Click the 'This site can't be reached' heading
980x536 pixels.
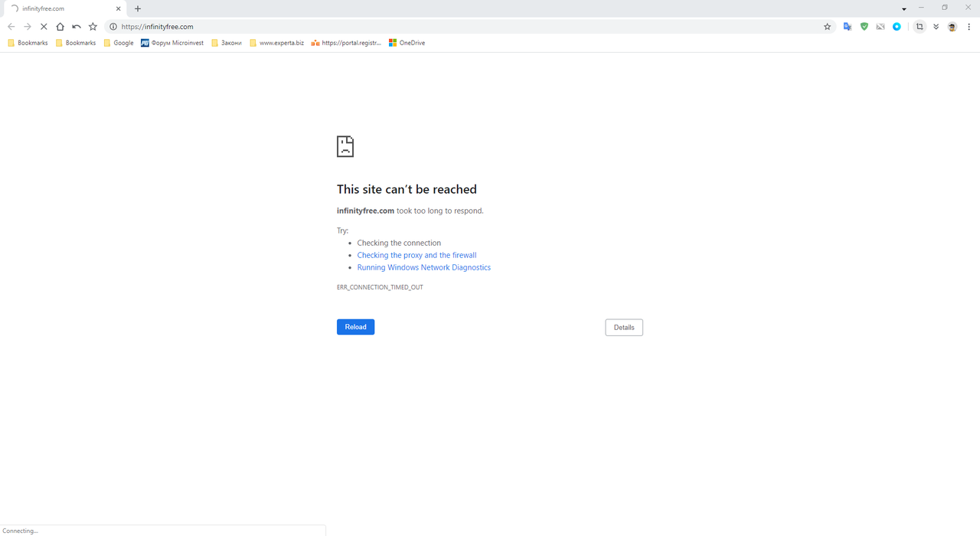point(407,189)
